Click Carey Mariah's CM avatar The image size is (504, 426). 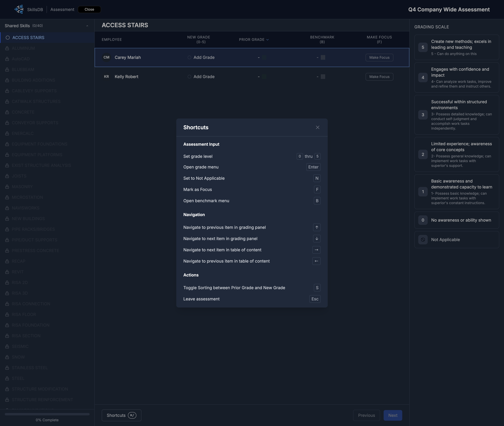(x=106, y=58)
